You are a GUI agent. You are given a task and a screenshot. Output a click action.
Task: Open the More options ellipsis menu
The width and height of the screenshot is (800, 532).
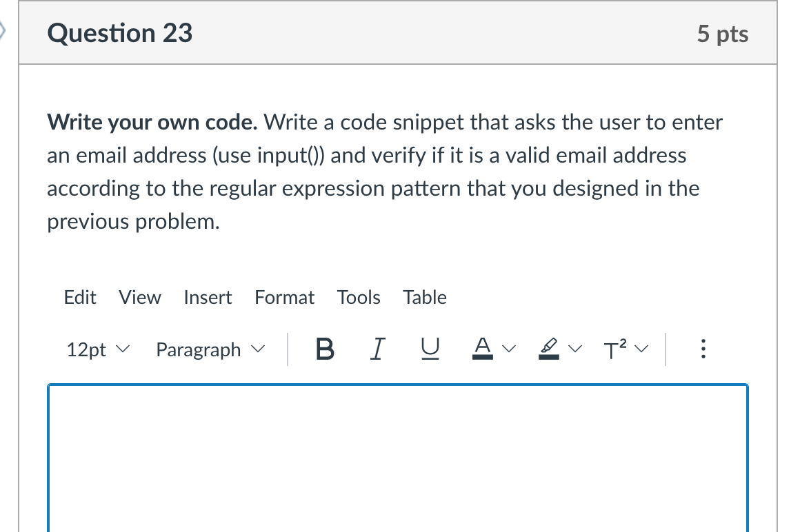(x=703, y=349)
